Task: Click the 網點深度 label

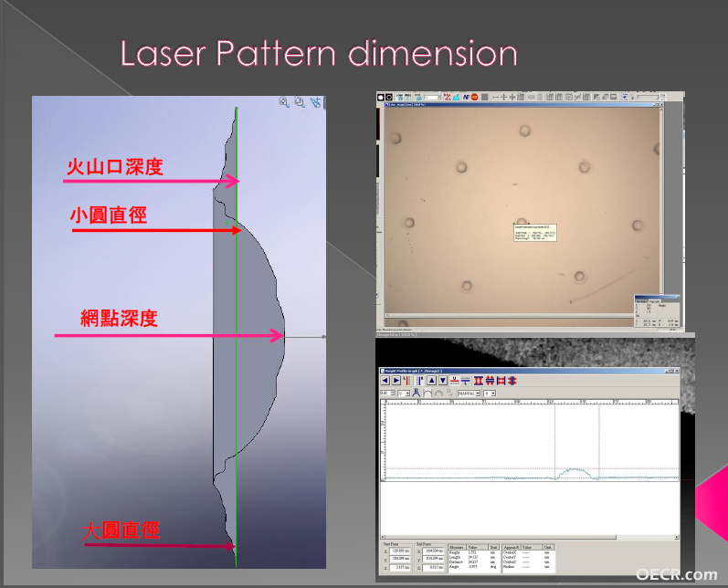Action: [120, 319]
